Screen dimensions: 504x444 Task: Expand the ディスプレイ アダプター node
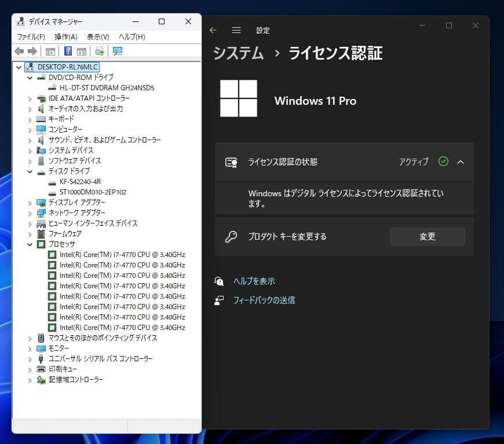pos(30,202)
